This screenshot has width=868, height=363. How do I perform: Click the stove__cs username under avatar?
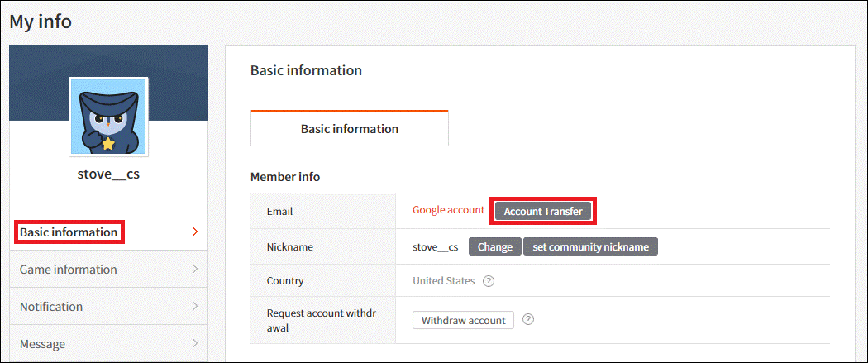click(x=108, y=174)
